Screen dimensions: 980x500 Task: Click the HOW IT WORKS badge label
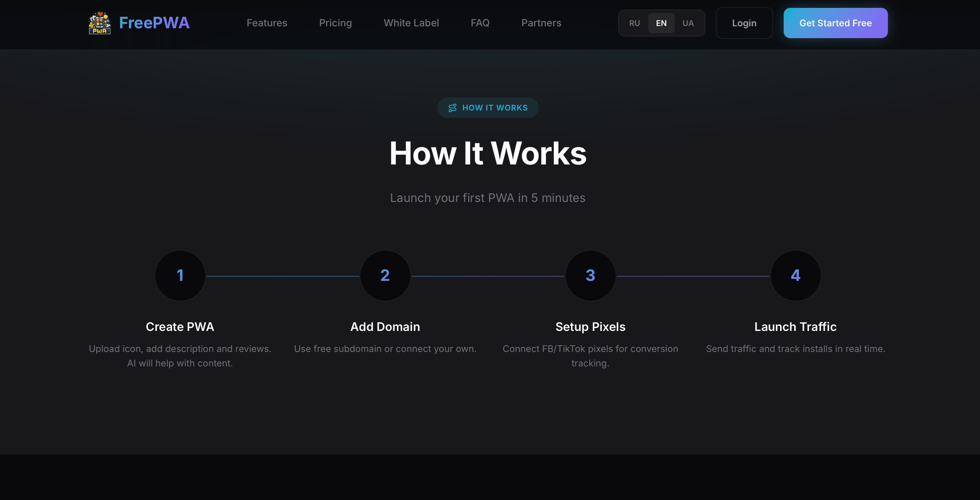(x=495, y=108)
